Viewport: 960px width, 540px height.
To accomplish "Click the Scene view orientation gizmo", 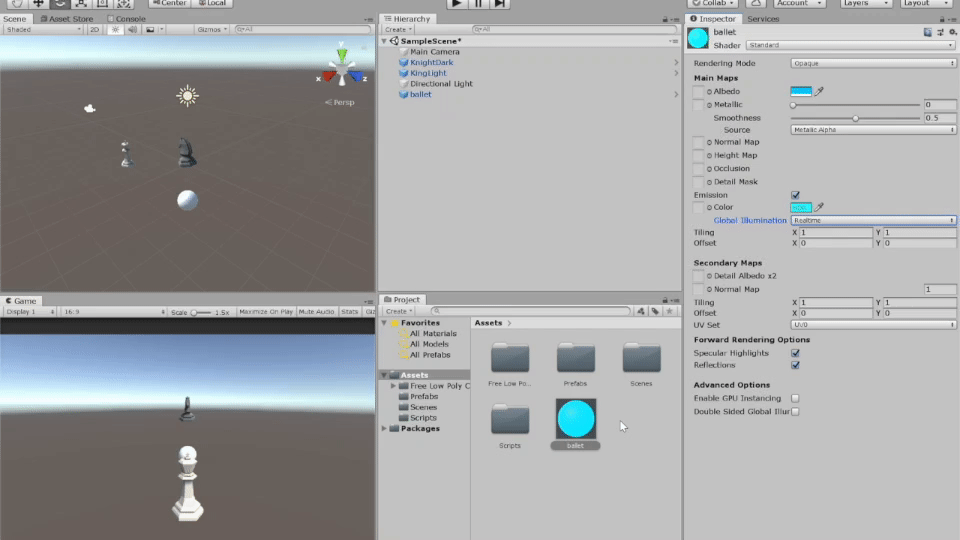I will 342,70.
